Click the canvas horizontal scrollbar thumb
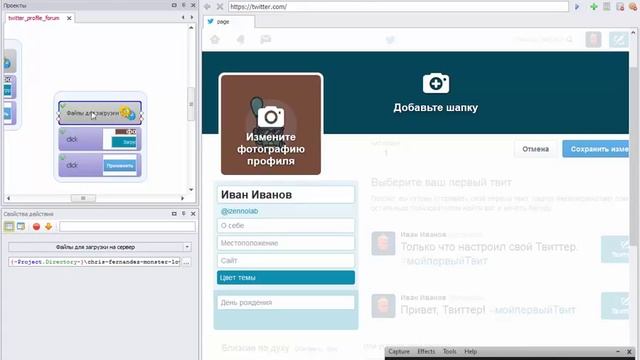The width and height of the screenshot is (640, 360). click(83, 198)
